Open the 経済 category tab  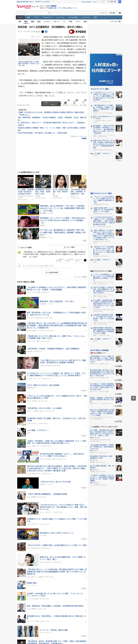click(x=39, y=21)
